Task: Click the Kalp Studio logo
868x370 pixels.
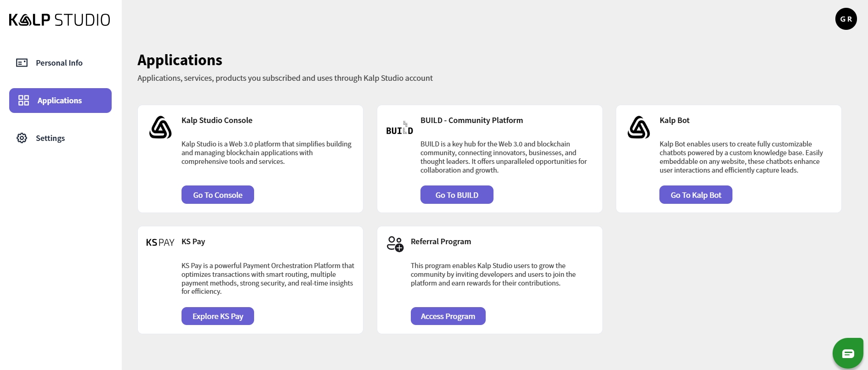Action: point(60,20)
